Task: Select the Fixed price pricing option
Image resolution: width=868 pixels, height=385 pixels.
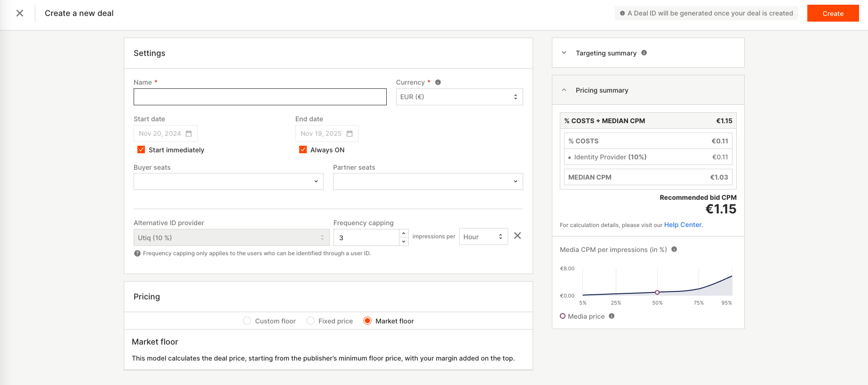Action: point(311,321)
